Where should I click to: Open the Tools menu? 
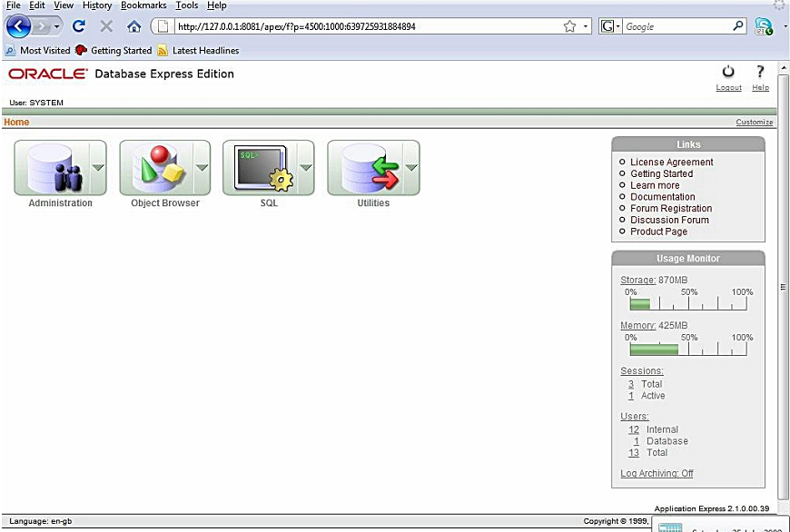[186, 5]
